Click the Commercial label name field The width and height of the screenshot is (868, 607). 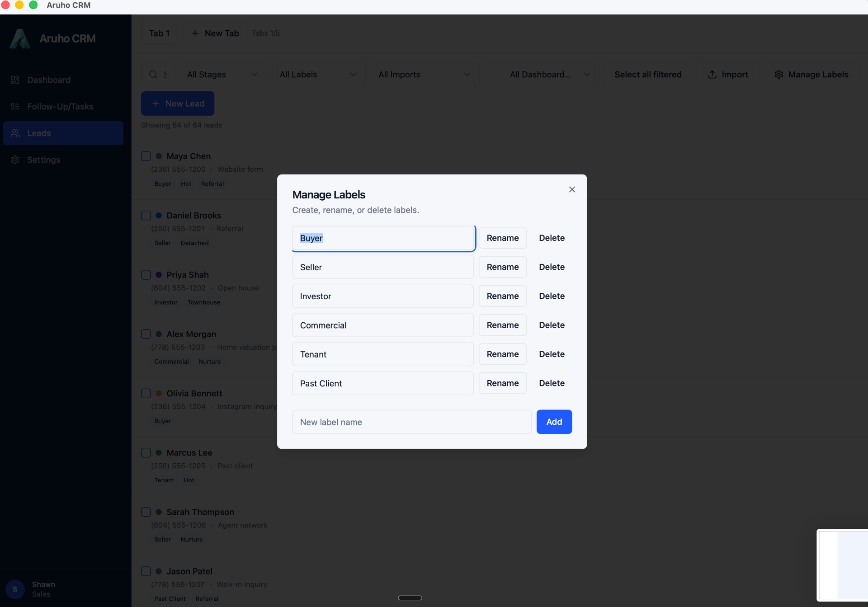[383, 325]
